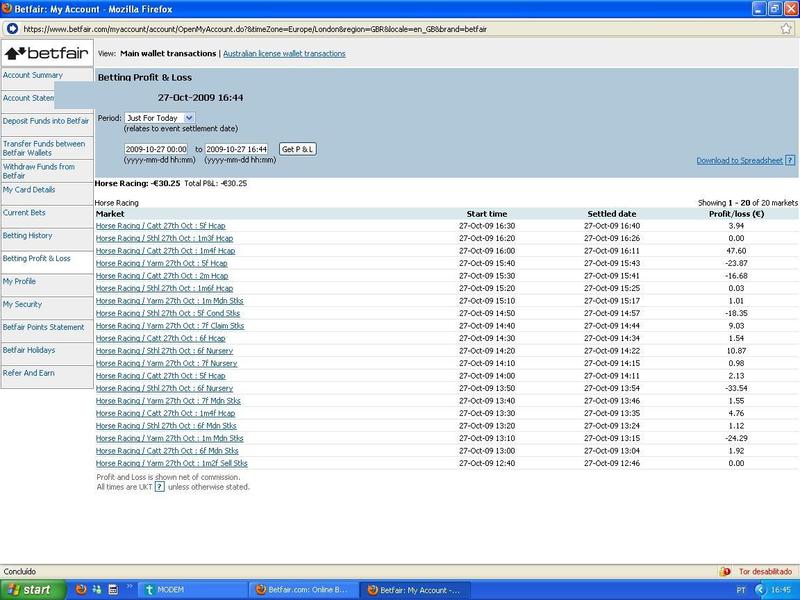This screenshot has height=600, width=800.
Task: Select Betting Profit & Loss in sidebar
Action: (x=37, y=259)
